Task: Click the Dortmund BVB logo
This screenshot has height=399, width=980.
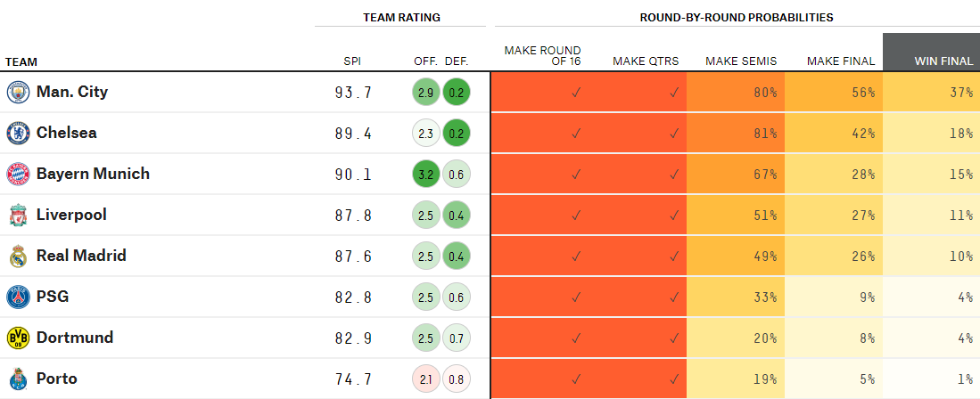Action: (18, 338)
